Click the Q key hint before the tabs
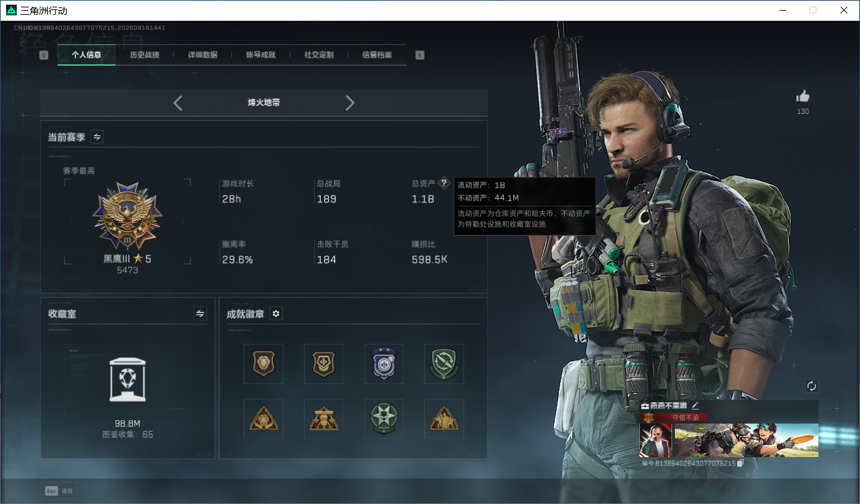This screenshot has height=504, width=860. click(44, 56)
